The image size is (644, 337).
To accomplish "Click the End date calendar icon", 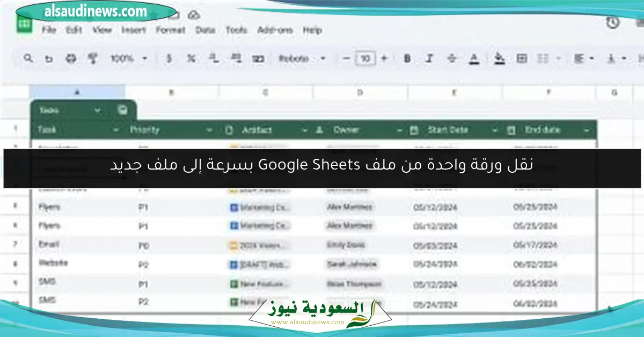I will tap(511, 130).
